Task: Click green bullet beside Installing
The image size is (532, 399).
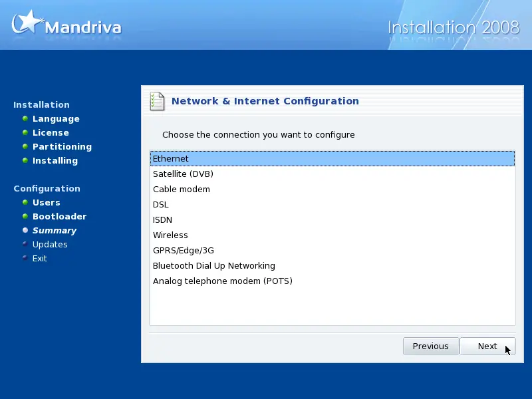Action: pyautogui.click(x=25, y=160)
